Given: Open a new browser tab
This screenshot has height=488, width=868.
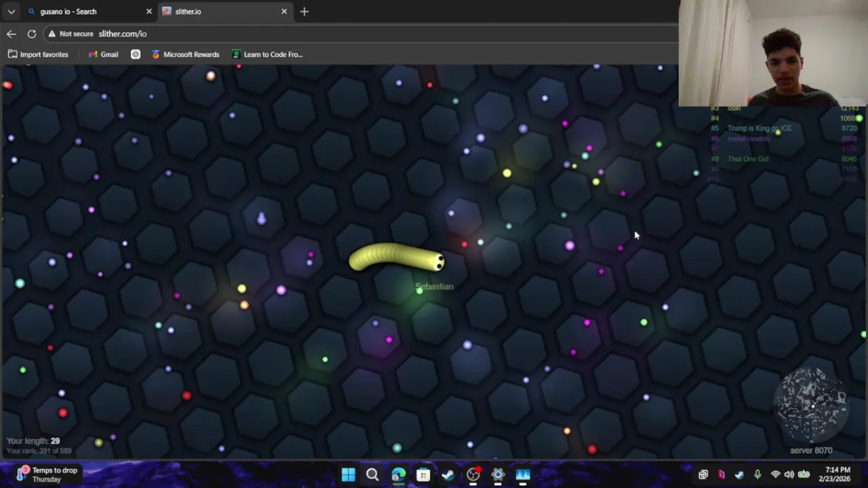Looking at the screenshot, I should click(304, 12).
